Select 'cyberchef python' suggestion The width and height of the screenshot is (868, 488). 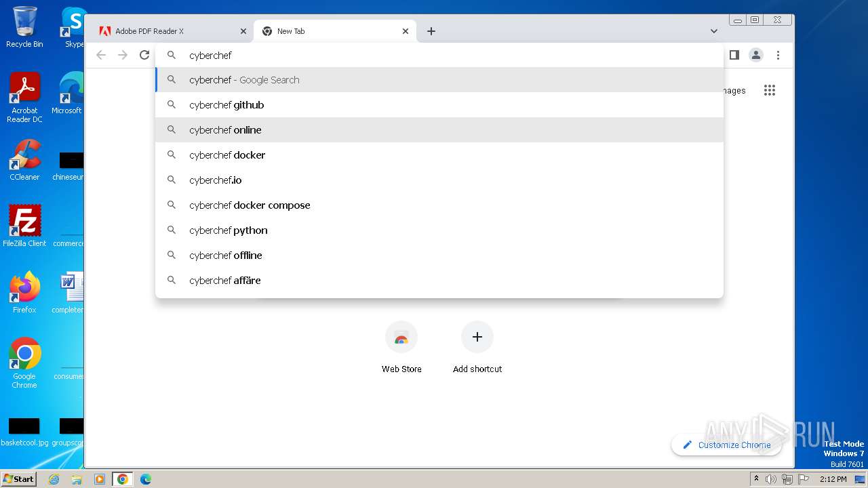pyautogui.click(x=439, y=230)
